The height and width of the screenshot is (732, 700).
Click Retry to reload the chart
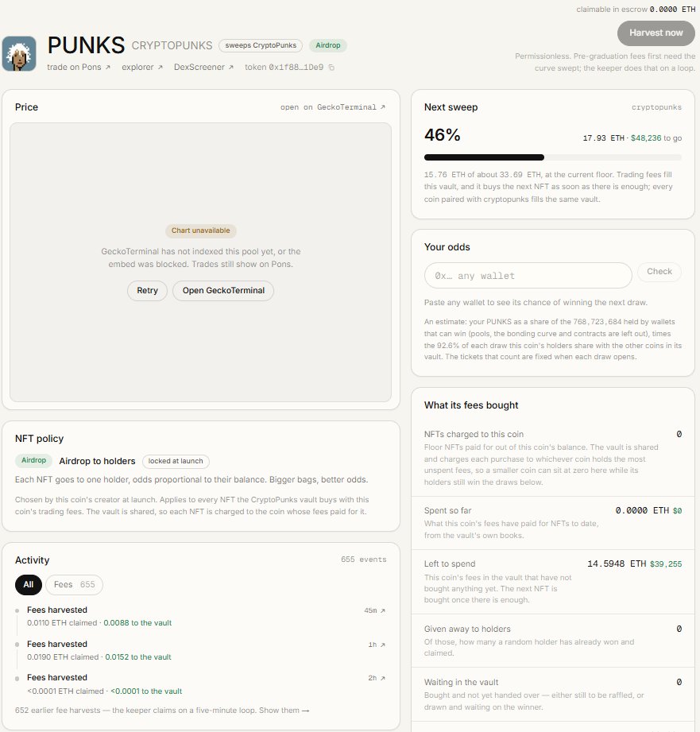click(147, 290)
